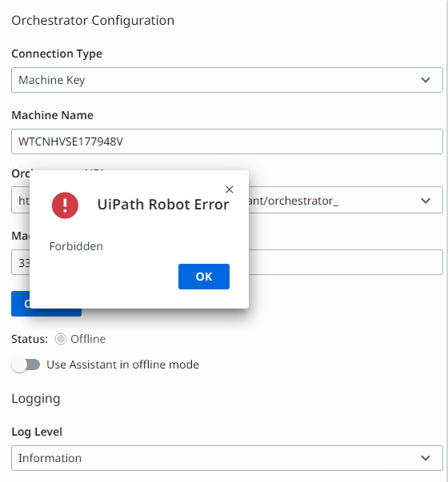Click into the Machine Name field
Screen dimensions: 448x482
227,141
